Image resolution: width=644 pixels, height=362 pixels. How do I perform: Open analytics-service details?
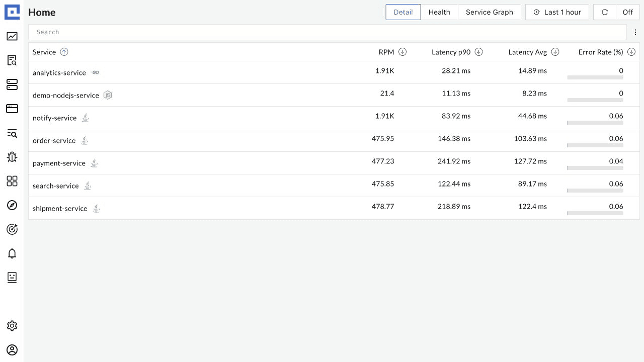click(x=59, y=72)
